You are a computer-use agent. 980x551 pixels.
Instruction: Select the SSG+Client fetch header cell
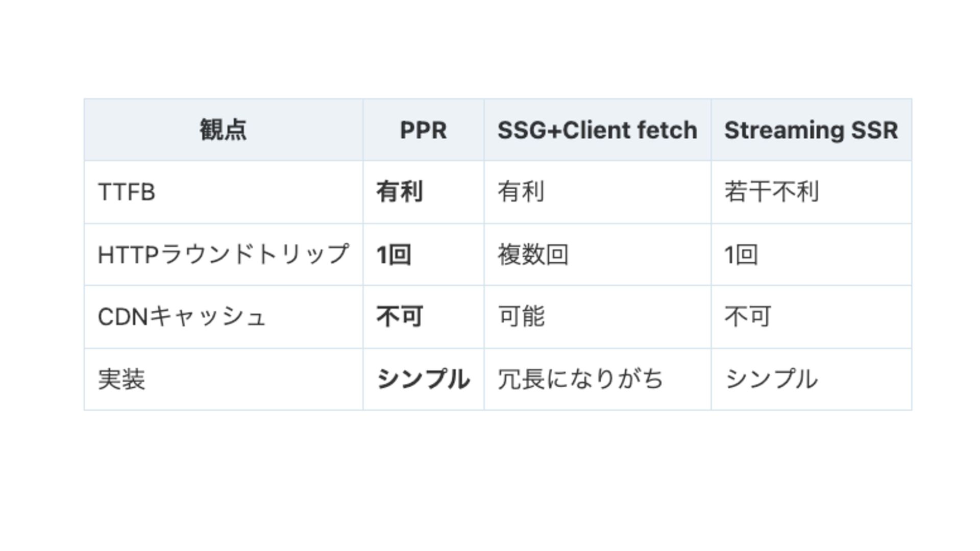(597, 130)
